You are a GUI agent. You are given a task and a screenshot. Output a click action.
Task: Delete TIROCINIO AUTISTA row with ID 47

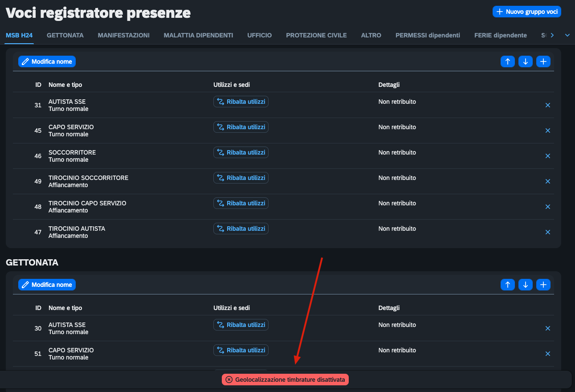point(548,232)
